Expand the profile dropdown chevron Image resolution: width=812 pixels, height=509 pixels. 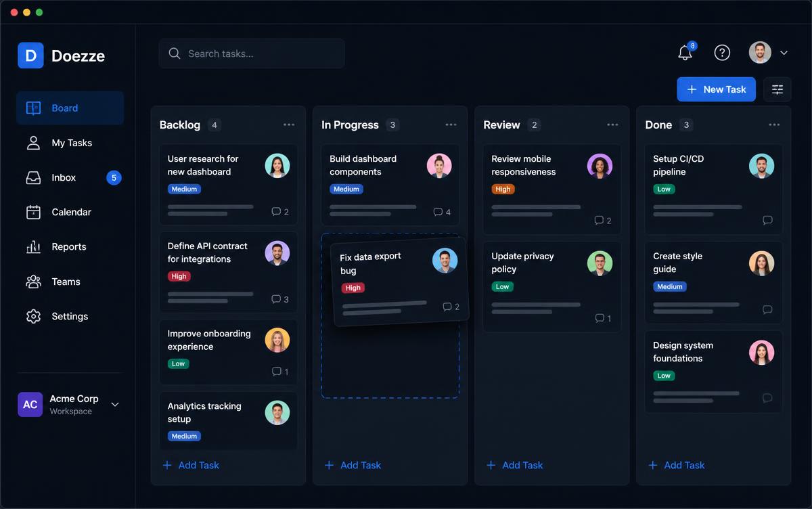[x=784, y=53]
